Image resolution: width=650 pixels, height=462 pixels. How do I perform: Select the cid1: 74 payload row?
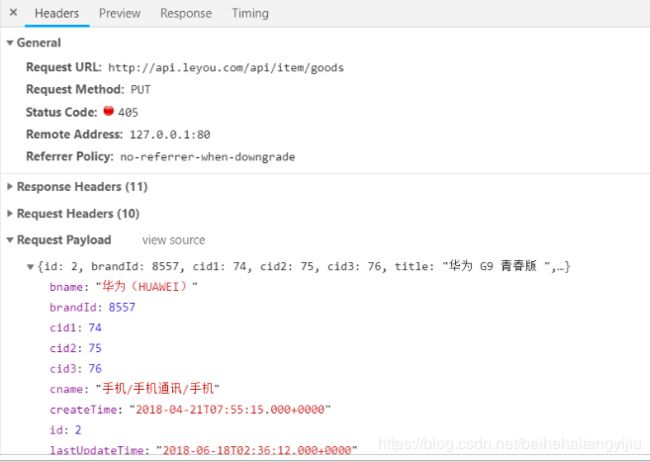tap(75, 328)
